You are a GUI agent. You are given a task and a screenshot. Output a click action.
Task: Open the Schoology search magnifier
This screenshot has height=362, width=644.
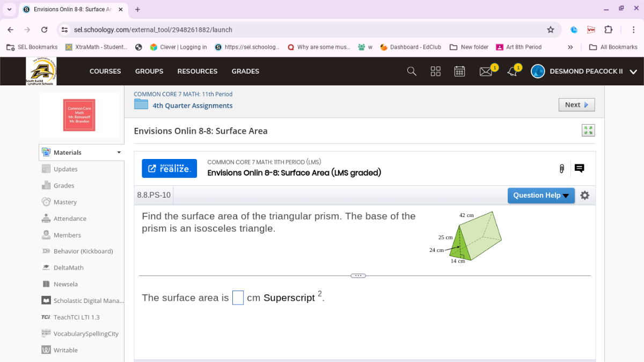click(x=411, y=71)
